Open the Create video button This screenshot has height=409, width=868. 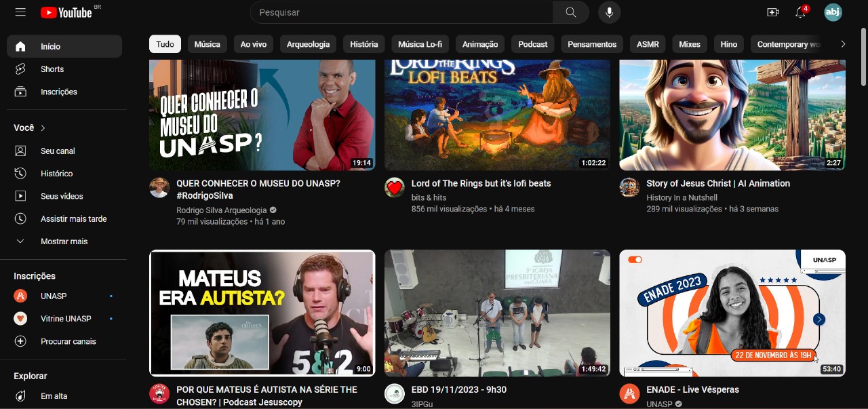coord(772,12)
